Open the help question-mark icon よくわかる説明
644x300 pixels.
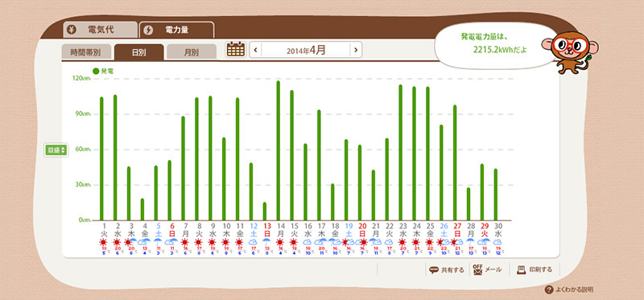click(x=548, y=290)
